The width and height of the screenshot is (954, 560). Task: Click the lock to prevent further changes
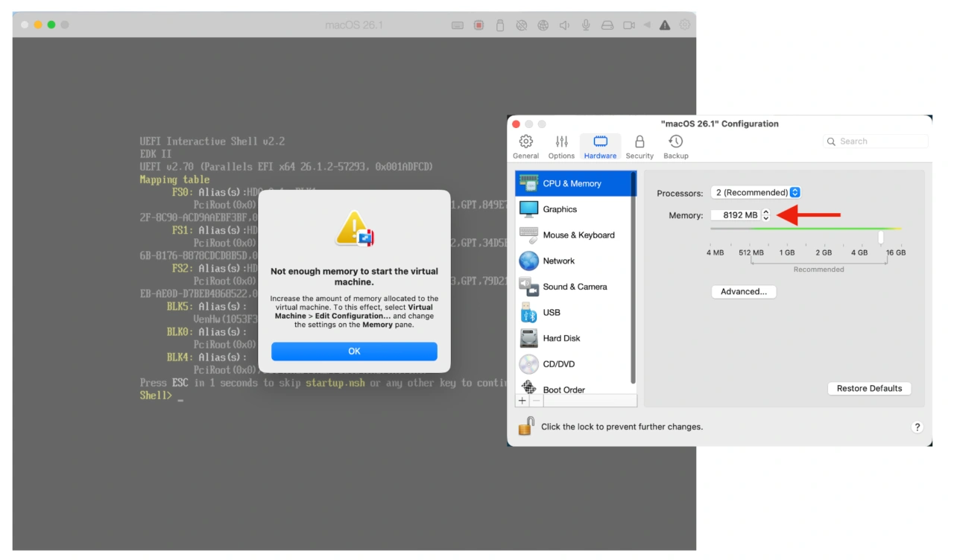tap(525, 426)
